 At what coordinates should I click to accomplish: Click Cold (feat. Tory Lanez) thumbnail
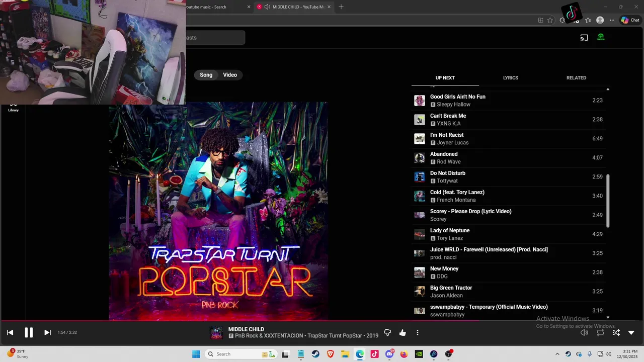tap(419, 196)
